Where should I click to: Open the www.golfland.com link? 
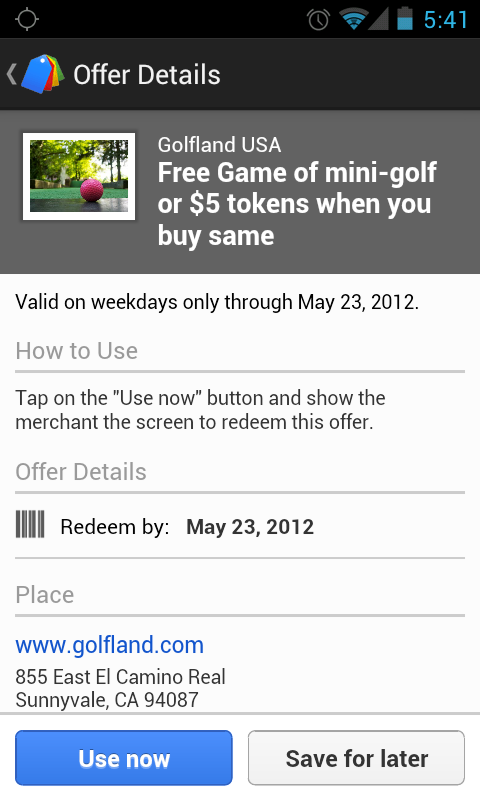pyautogui.click(x=110, y=645)
